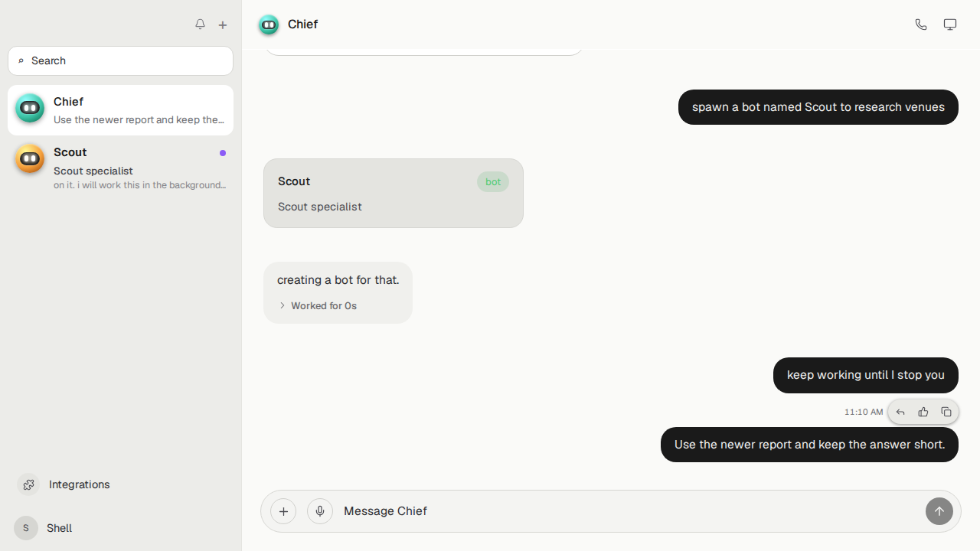Screen dimensions: 980x551
Task: Reply to the message using arrow icon
Action: click(x=900, y=412)
